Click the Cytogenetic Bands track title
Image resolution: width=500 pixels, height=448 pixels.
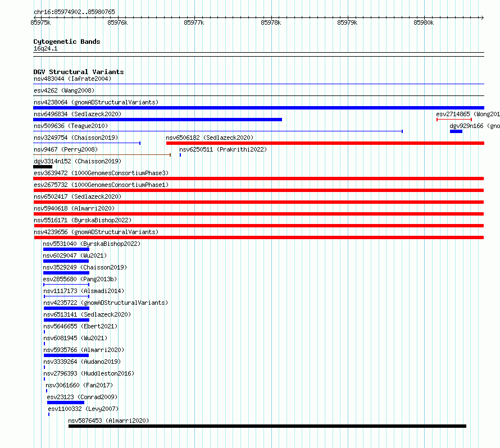(x=67, y=42)
